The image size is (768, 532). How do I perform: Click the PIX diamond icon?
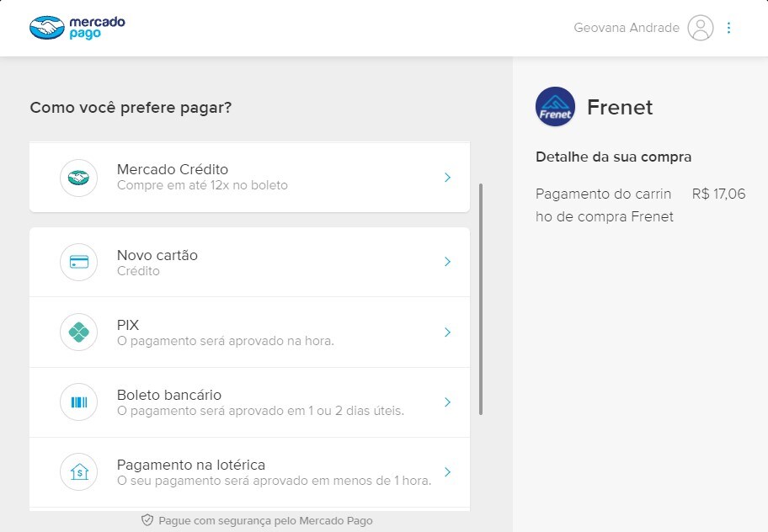(78, 332)
